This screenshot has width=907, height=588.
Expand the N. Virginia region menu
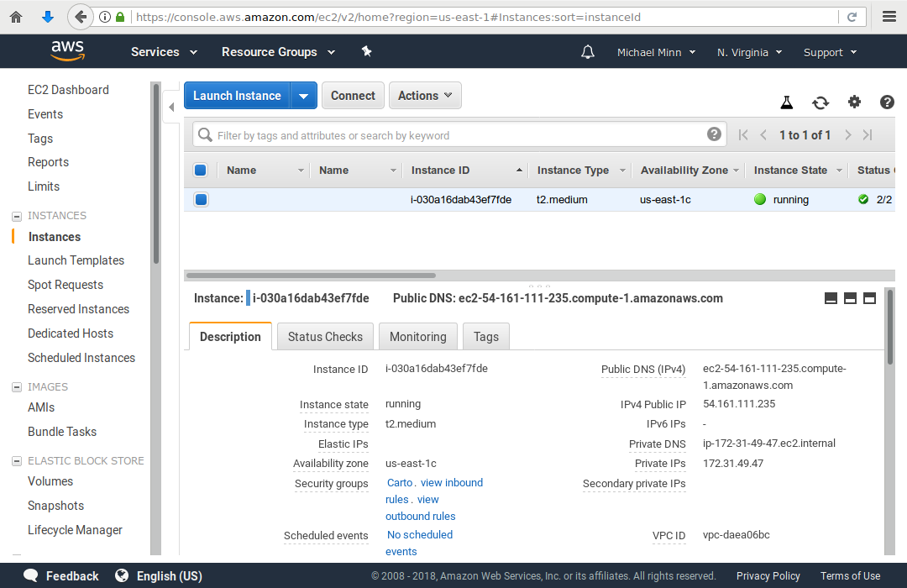(x=749, y=52)
